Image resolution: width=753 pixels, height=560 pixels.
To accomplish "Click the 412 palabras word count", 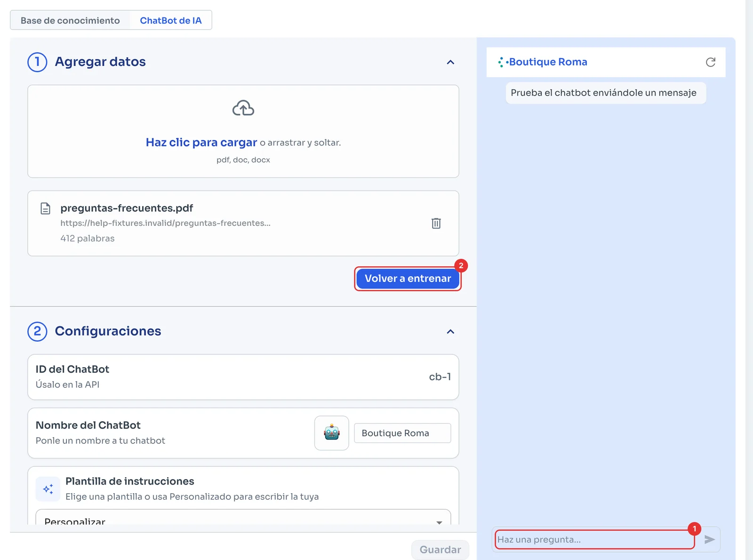I will click(x=88, y=238).
